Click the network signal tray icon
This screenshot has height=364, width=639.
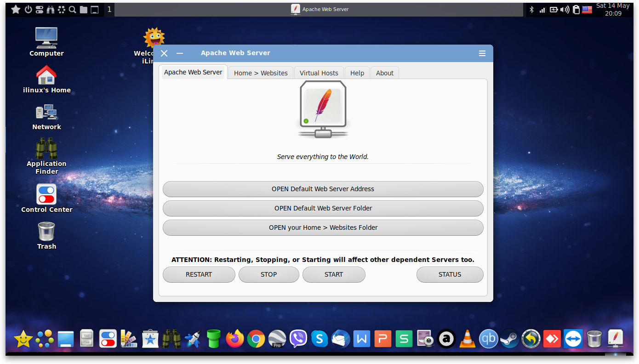[x=542, y=10]
